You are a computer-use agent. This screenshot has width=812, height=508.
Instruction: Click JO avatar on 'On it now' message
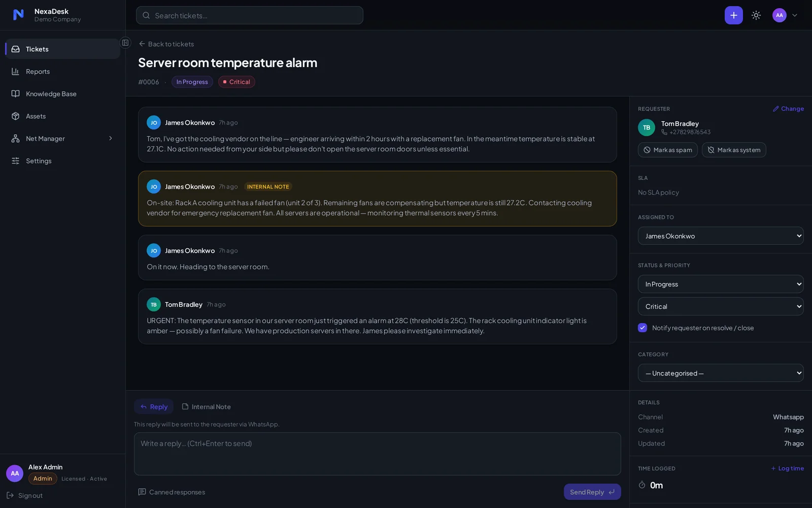[154, 250]
